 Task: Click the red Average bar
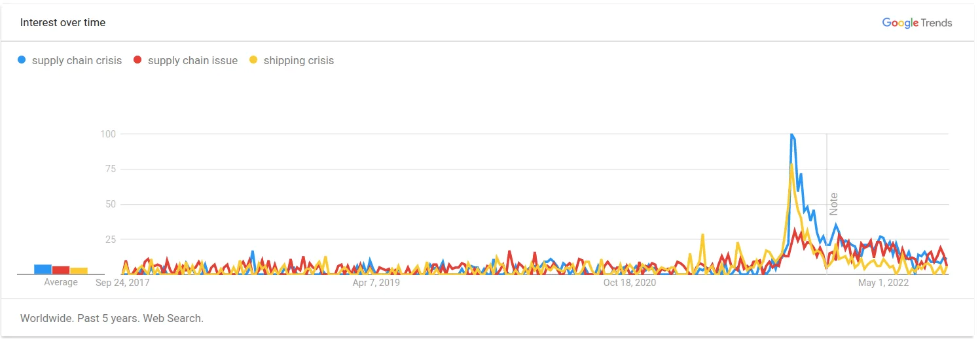click(61, 270)
